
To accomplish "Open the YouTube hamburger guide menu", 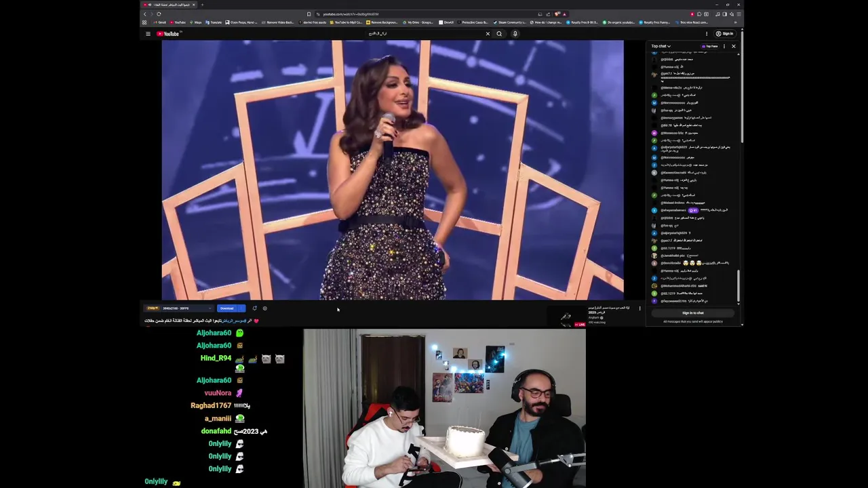I will [148, 34].
